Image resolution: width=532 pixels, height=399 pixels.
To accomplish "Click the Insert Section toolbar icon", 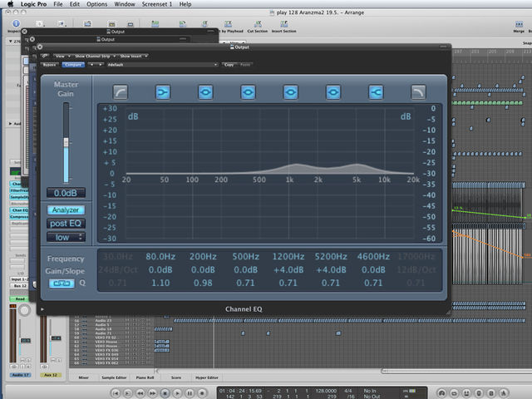I will (283, 24).
